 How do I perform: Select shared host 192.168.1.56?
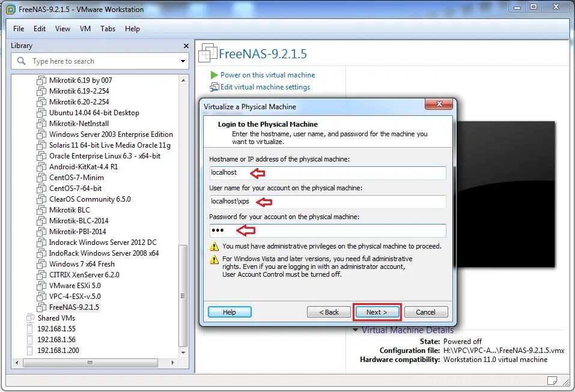point(56,340)
